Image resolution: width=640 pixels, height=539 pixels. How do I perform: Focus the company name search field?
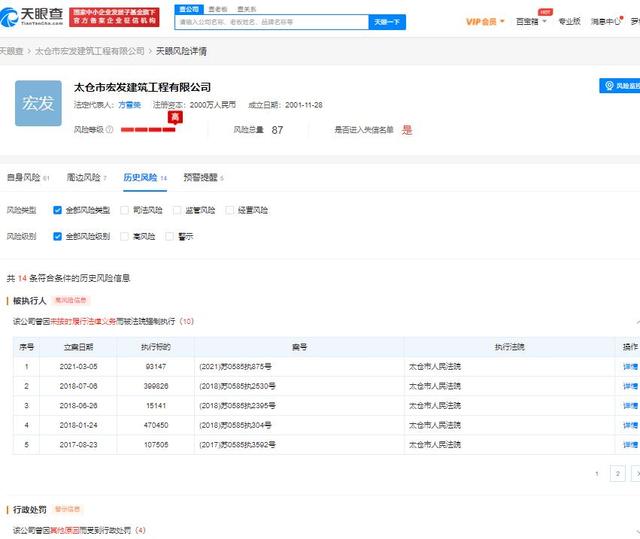coord(272,22)
